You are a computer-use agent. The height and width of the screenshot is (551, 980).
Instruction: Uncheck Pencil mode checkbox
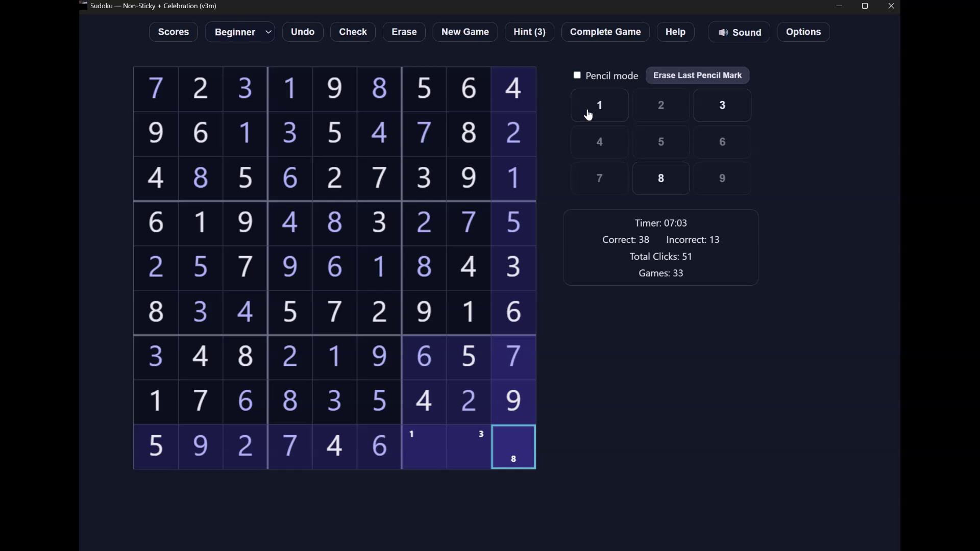pos(577,75)
